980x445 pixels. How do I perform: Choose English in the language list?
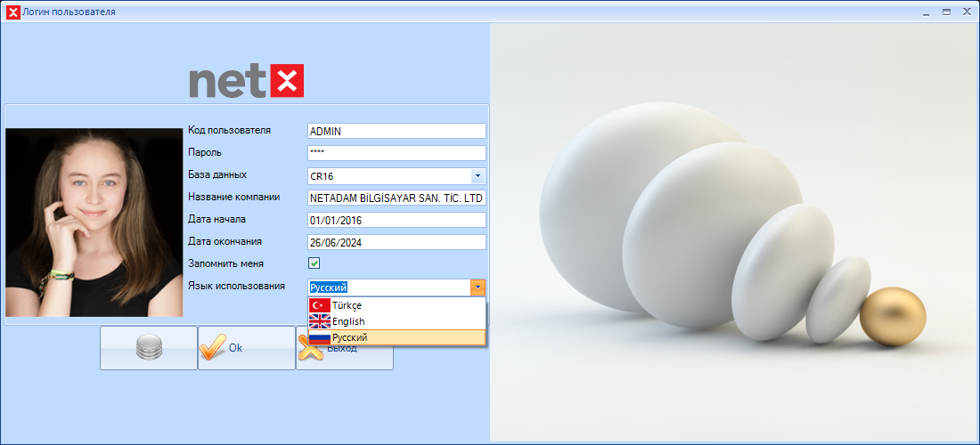[x=348, y=321]
